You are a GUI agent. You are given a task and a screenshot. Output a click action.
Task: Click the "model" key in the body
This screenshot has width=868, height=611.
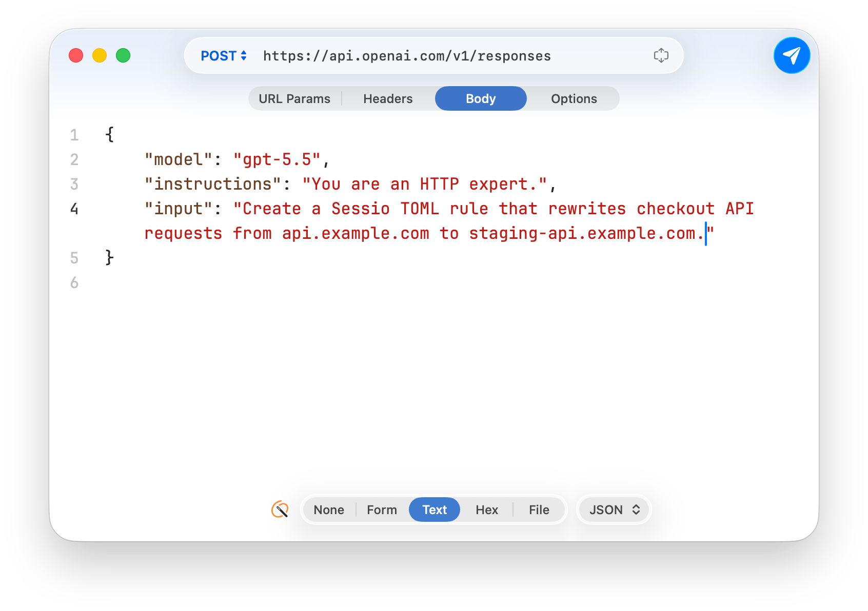179,159
